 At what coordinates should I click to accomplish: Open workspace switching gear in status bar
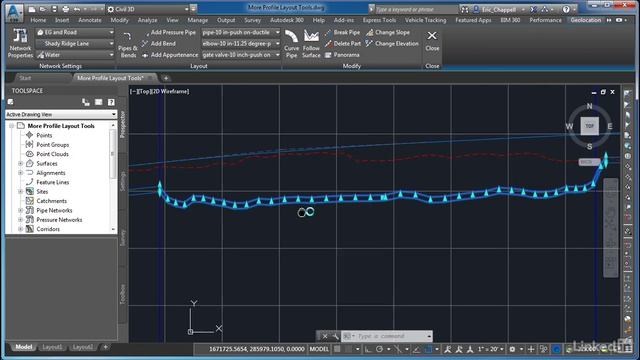coord(512,349)
